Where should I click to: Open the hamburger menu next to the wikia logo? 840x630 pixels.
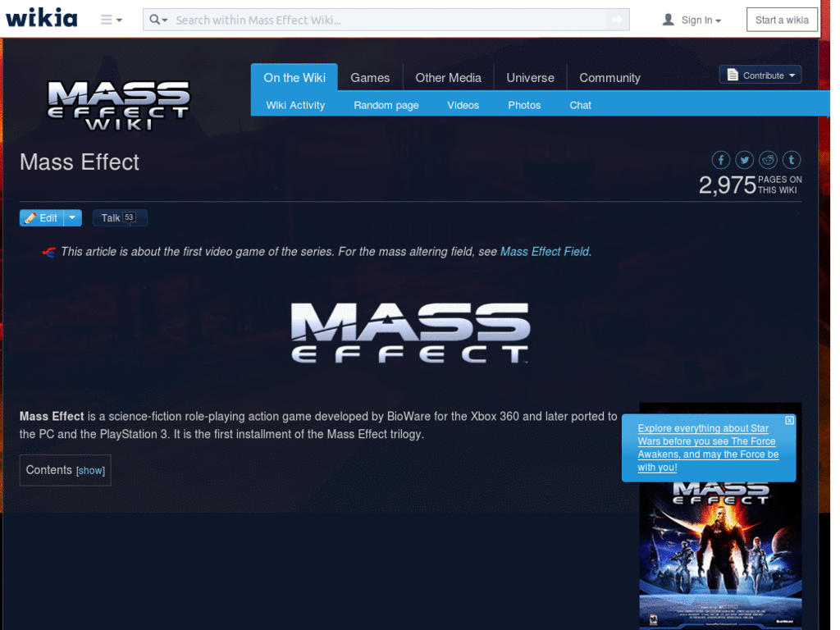(111, 20)
